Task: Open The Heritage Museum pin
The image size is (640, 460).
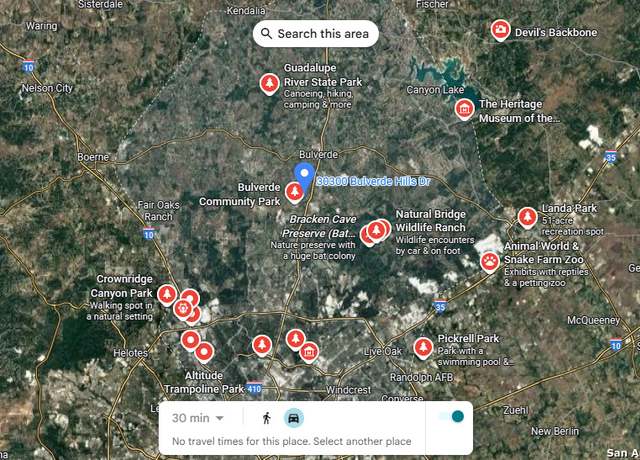Action: 464,109
